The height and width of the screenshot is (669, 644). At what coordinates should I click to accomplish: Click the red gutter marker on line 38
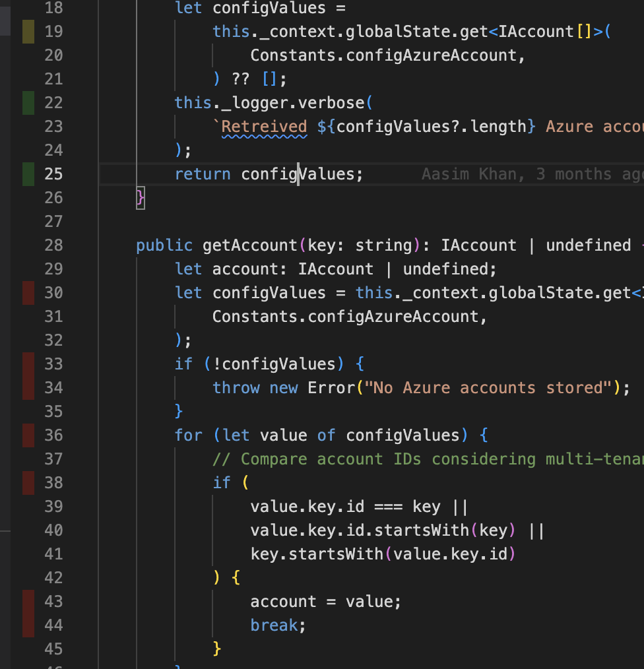[28, 483]
